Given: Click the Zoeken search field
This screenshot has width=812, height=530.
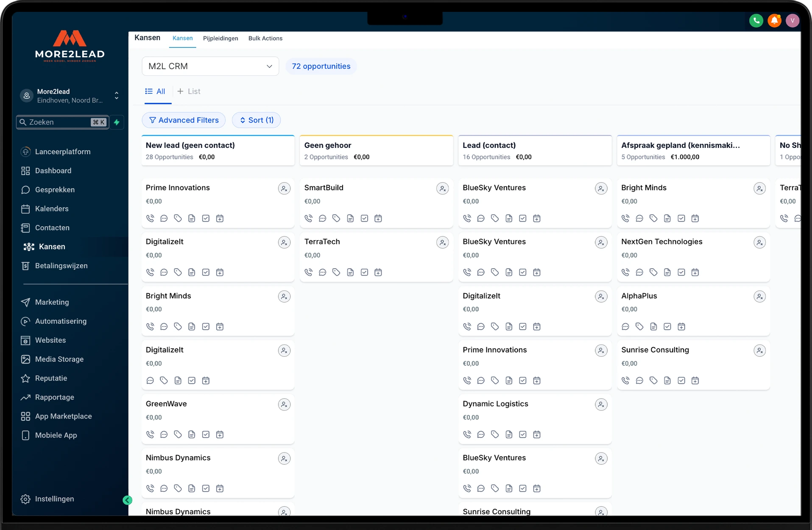Looking at the screenshot, I should pos(59,122).
